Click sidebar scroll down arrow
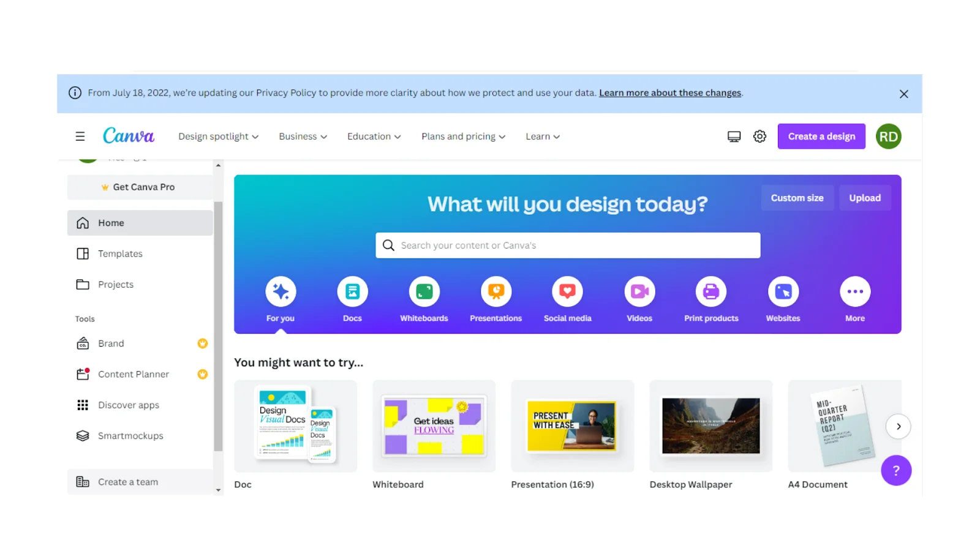The height and width of the screenshot is (551, 980). point(218,490)
